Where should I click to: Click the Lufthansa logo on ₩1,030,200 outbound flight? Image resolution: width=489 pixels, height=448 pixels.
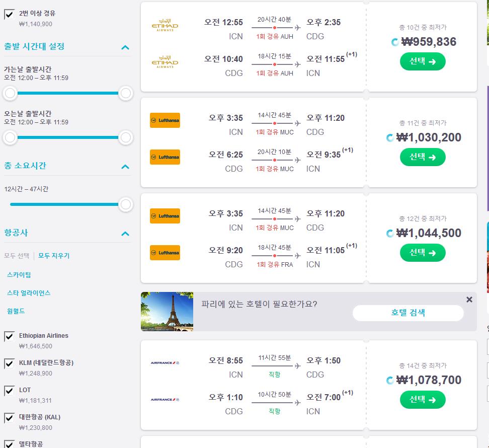pos(165,120)
